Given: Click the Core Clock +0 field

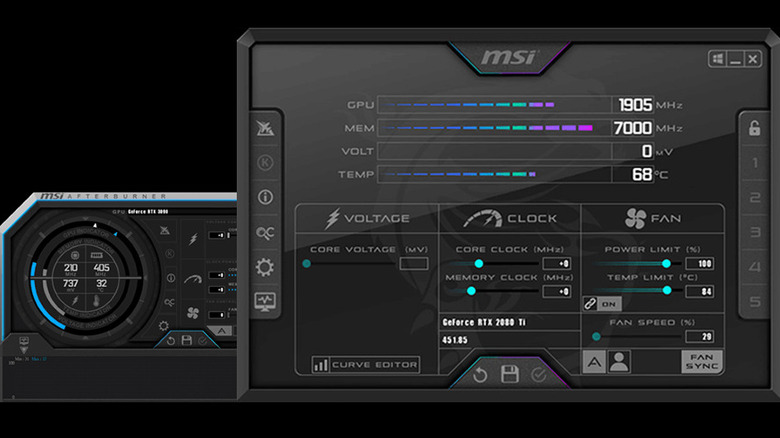Looking at the screenshot, I should 557,263.
